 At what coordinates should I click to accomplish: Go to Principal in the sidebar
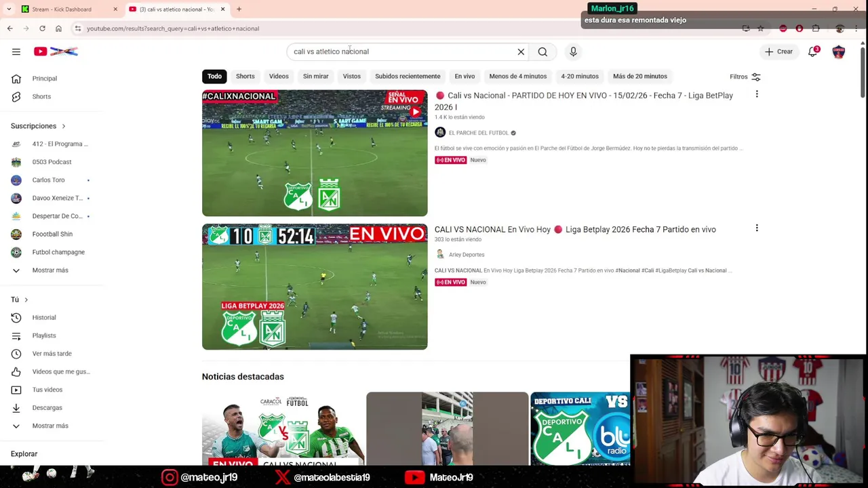(x=45, y=79)
